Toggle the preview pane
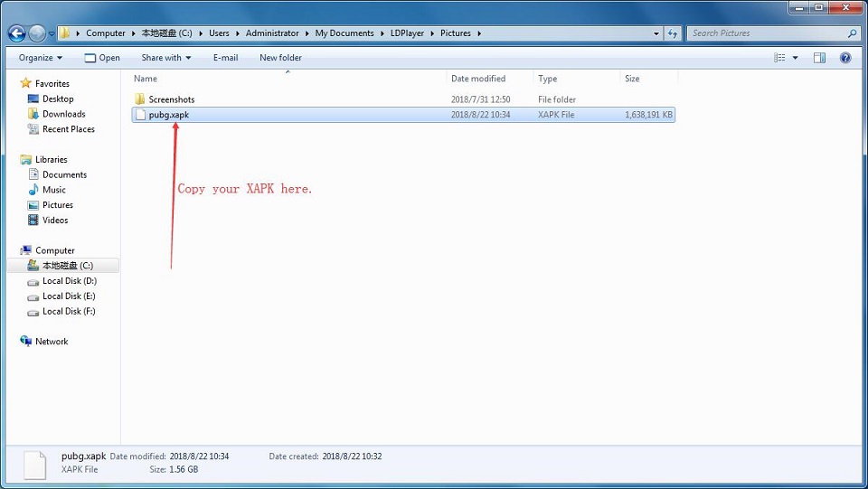 click(819, 58)
